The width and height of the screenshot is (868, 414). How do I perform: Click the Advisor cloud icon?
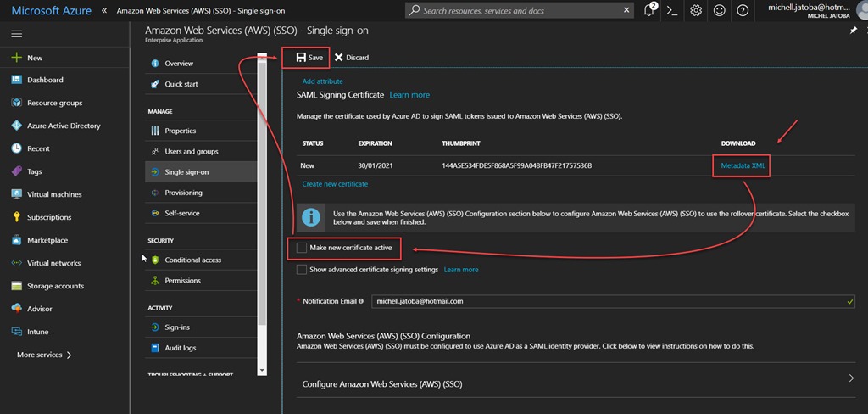17,309
